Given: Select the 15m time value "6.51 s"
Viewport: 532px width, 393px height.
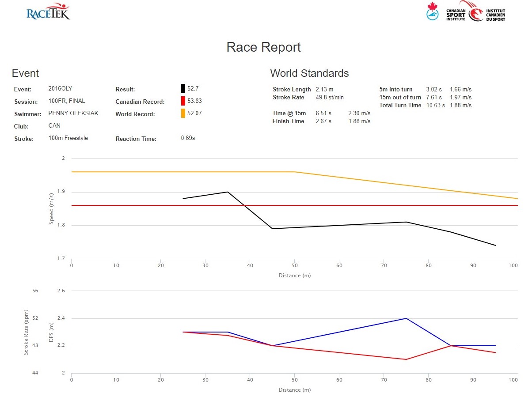Looking at the screenshot, I should 323,113.
